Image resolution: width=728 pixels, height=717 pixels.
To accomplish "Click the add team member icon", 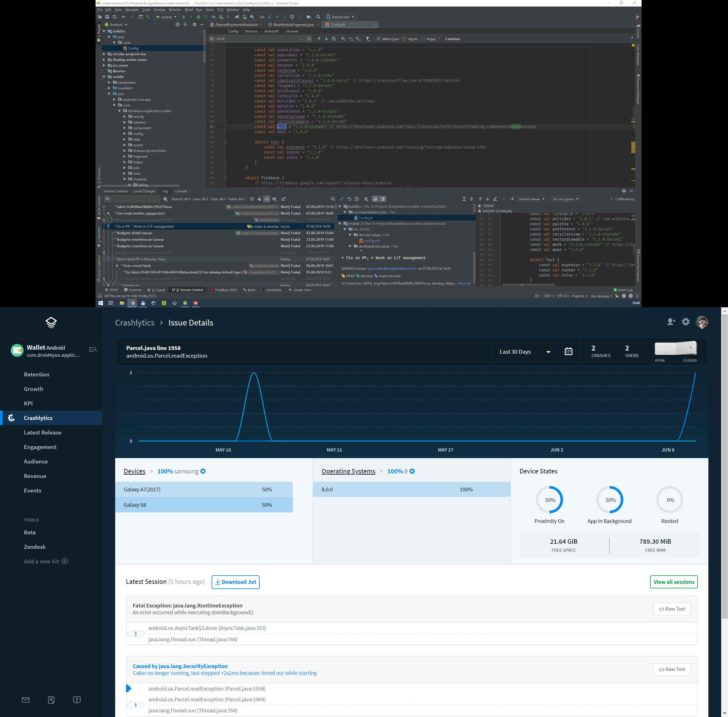I will pos(671,322).
